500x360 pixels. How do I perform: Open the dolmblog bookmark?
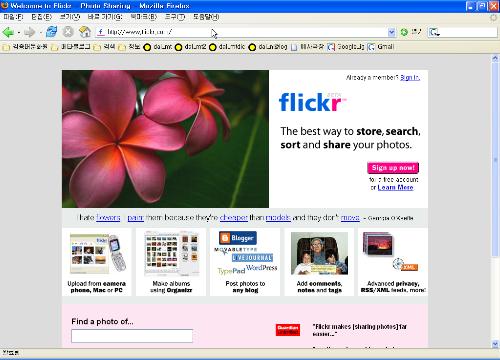[x=268, y=47]
